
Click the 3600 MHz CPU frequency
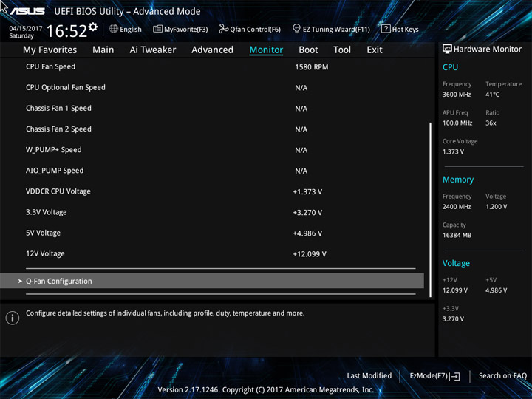457,95
